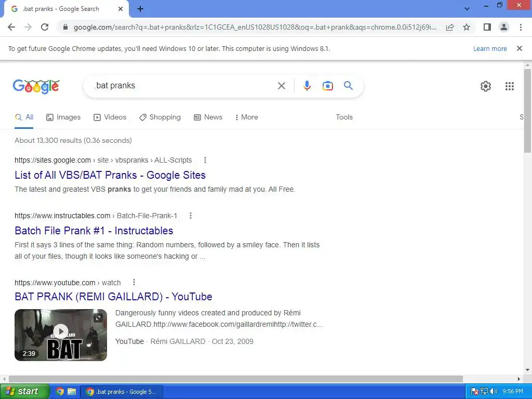Open the Windows start menu
This screenshot has width=532, height=399.
click(x=24, y=392)
